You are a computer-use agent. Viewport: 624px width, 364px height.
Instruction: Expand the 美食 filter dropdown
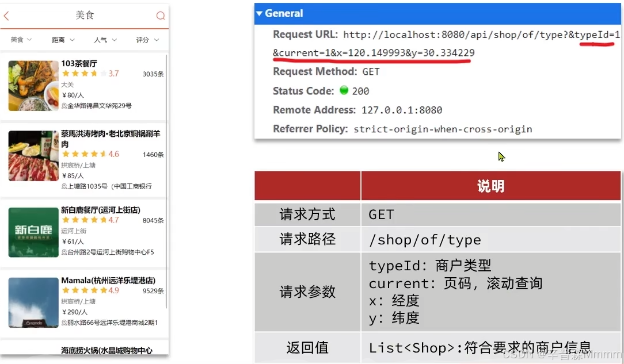coord(21,40)
